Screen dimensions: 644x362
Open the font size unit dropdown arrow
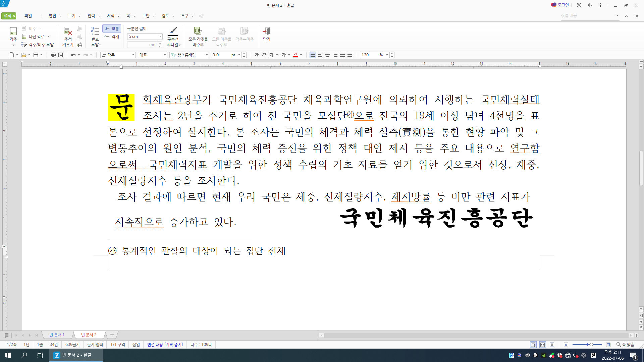click(x=239, y=55)
